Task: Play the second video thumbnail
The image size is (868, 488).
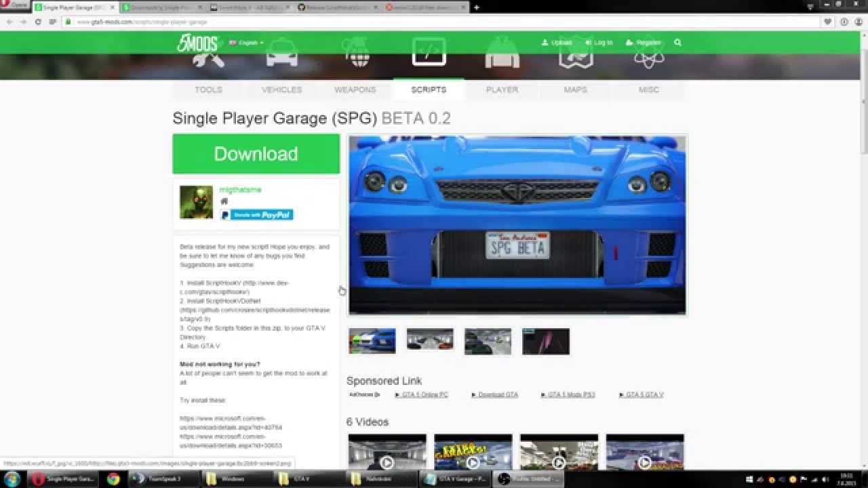Action: (x=473, y=453)
